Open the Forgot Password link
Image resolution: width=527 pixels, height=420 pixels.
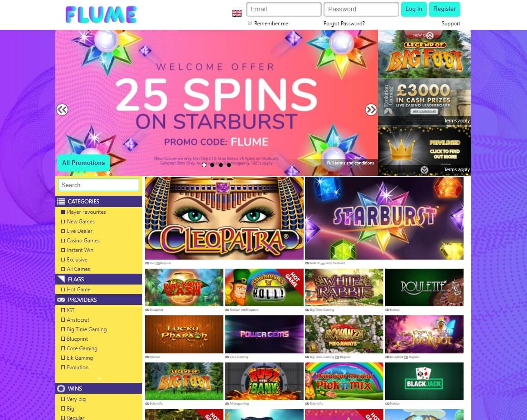coord(344,24)
